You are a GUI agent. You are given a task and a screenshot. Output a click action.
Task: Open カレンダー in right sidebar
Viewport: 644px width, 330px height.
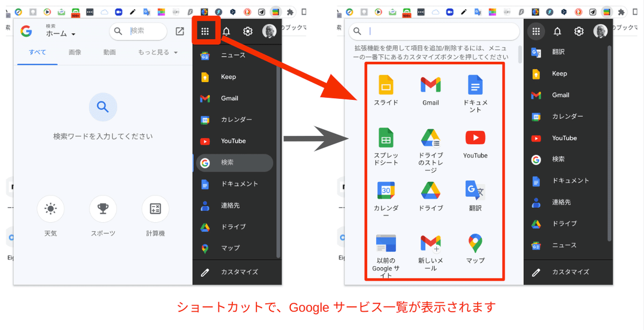point(566,116)
